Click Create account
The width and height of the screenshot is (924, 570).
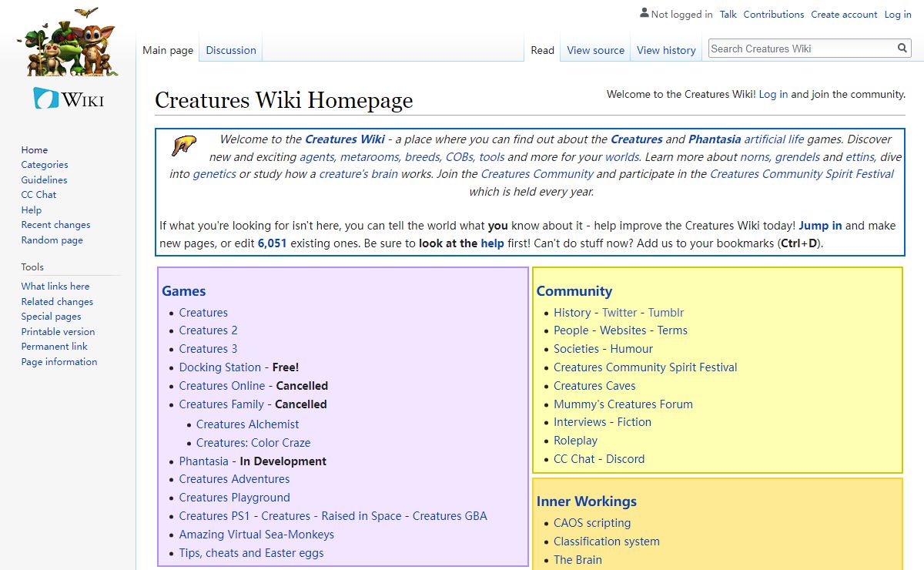844,14
